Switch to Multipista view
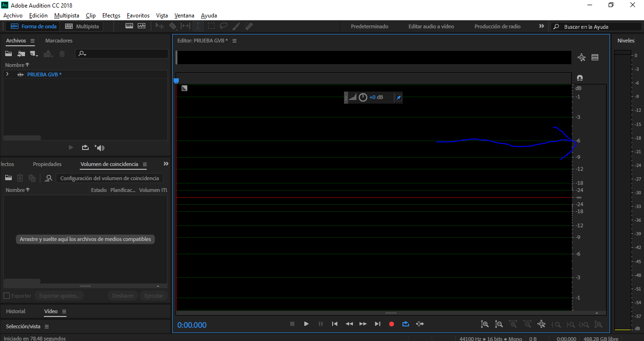Viewport: 644px width, 341px height. pyautogui.click(x=82, y=26)
